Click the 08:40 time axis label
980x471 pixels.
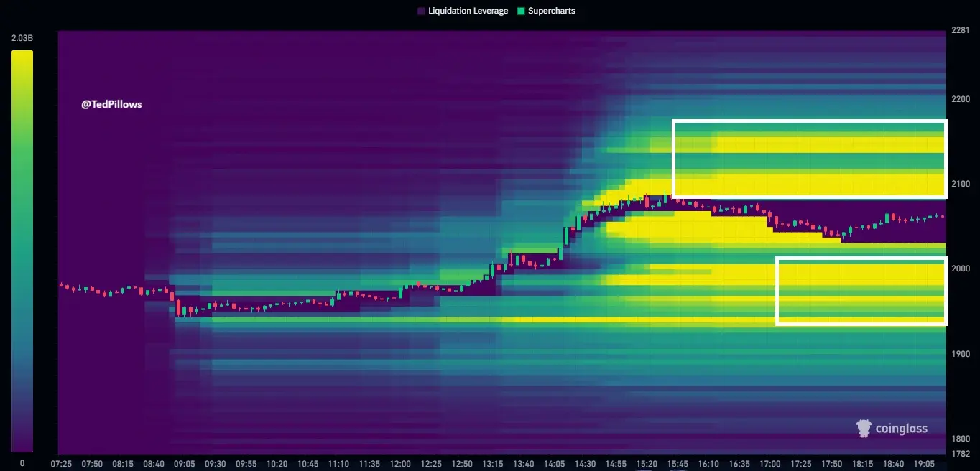pos(154,464)
